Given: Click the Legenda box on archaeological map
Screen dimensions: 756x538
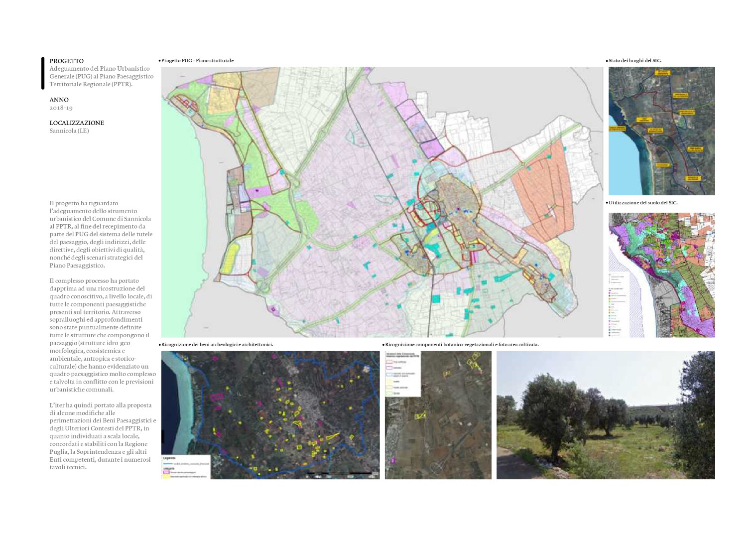Looking at the screenshot, I should [x=186, y=467].
